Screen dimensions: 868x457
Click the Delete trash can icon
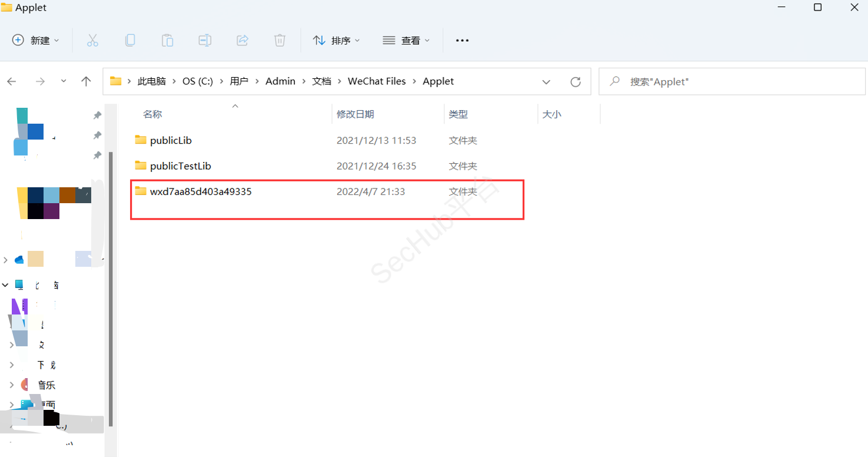coord(280,40)
